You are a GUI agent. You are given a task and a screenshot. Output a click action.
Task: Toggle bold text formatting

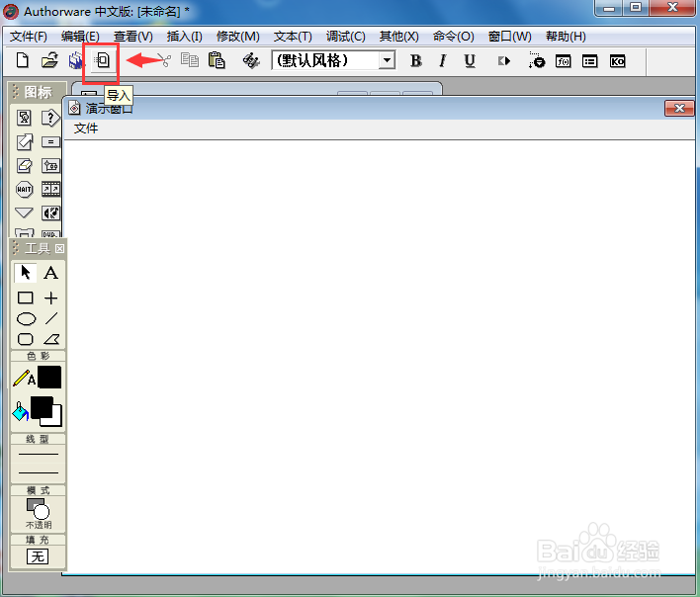click(x=415, y=60)
